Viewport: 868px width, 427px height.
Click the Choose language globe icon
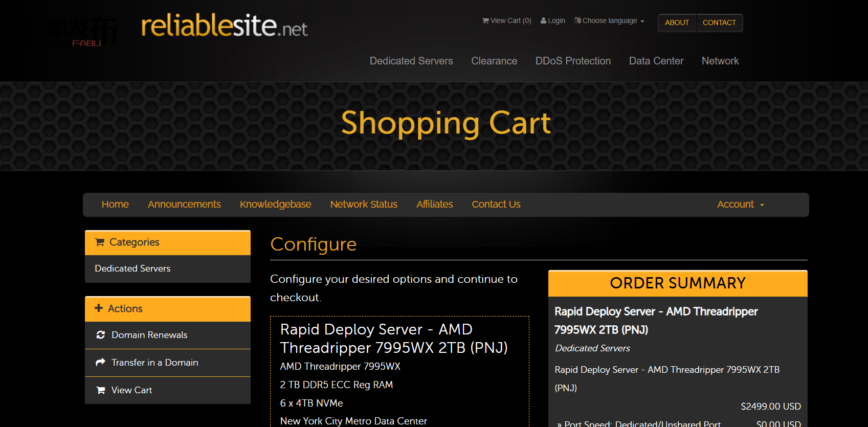pos(577,21)
